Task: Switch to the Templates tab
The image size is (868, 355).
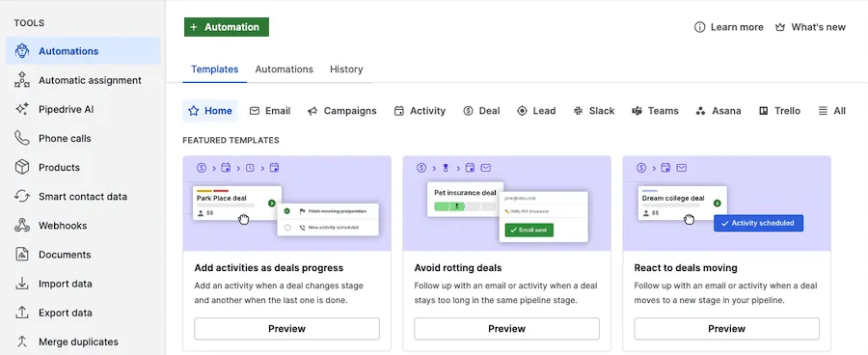Action: click(x=215, y=69)
